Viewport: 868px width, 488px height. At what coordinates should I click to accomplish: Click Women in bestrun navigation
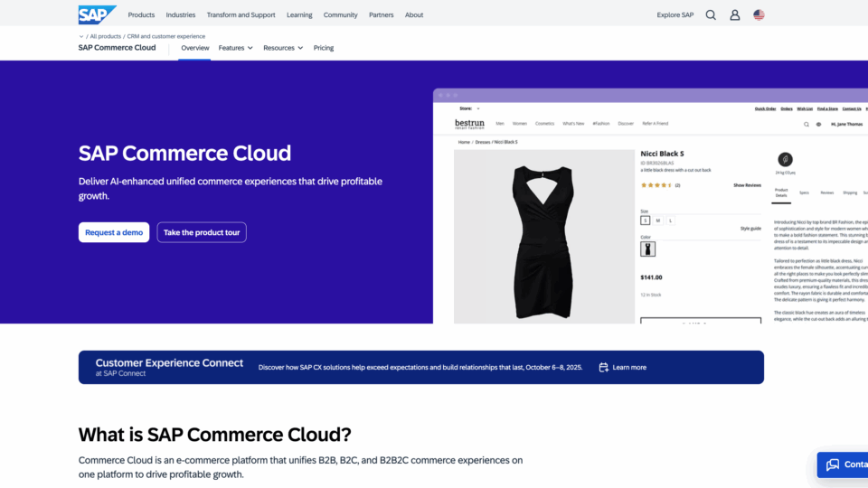click(519, 124)
